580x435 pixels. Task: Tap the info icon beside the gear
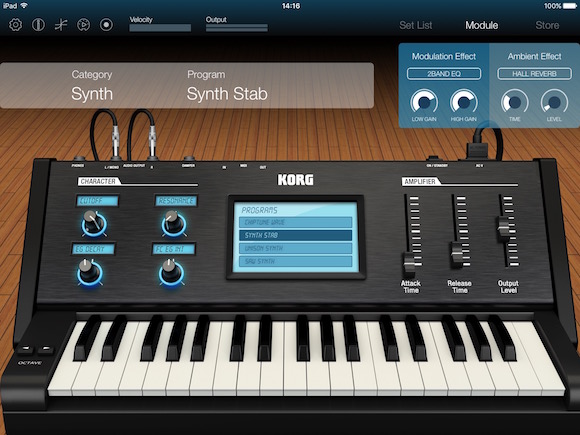point(38,25)
